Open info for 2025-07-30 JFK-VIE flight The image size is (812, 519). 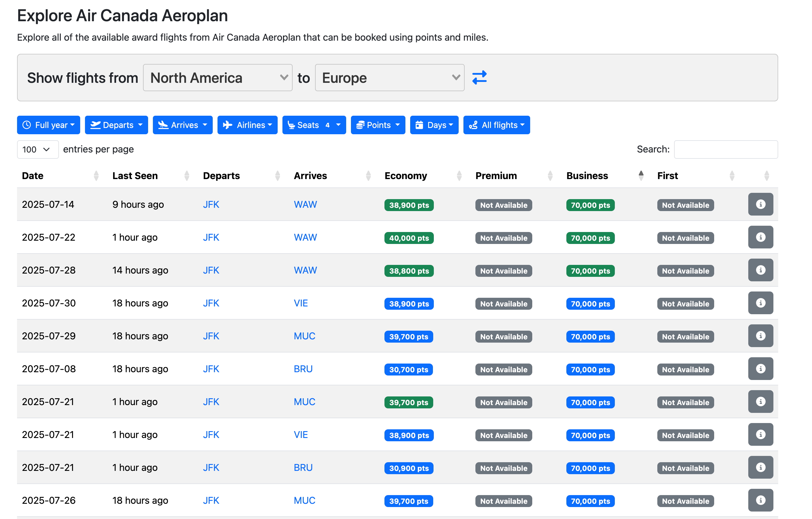point(761,303)
